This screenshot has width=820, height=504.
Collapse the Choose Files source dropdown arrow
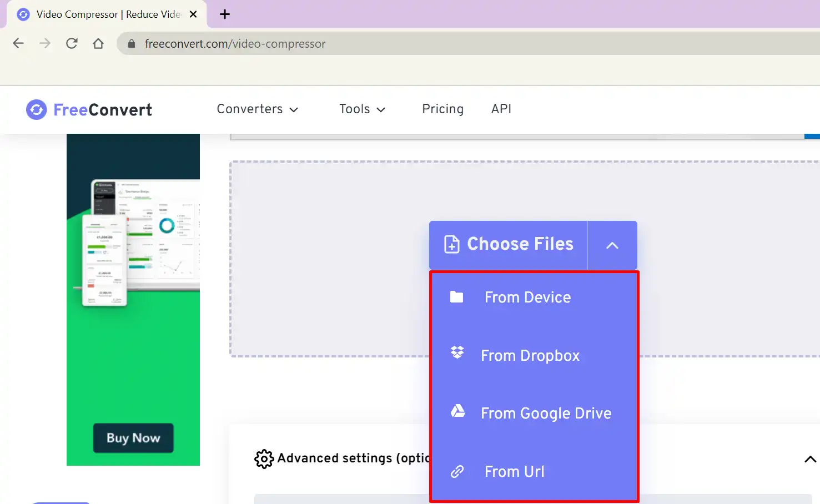[x=612, y=245]
